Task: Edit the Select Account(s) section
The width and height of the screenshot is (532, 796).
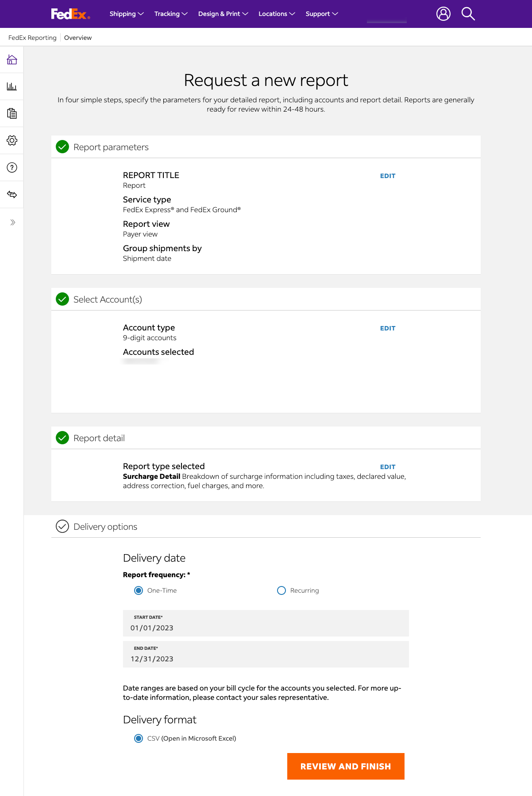Action: [388, 328]
